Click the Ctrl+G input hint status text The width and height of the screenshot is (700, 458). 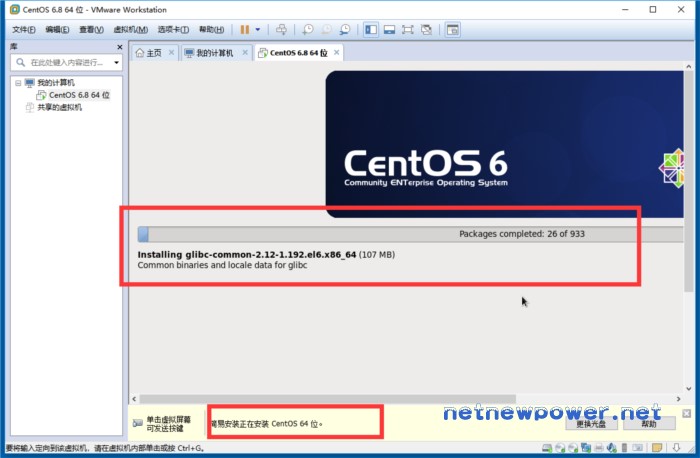[x=105, y=448]
